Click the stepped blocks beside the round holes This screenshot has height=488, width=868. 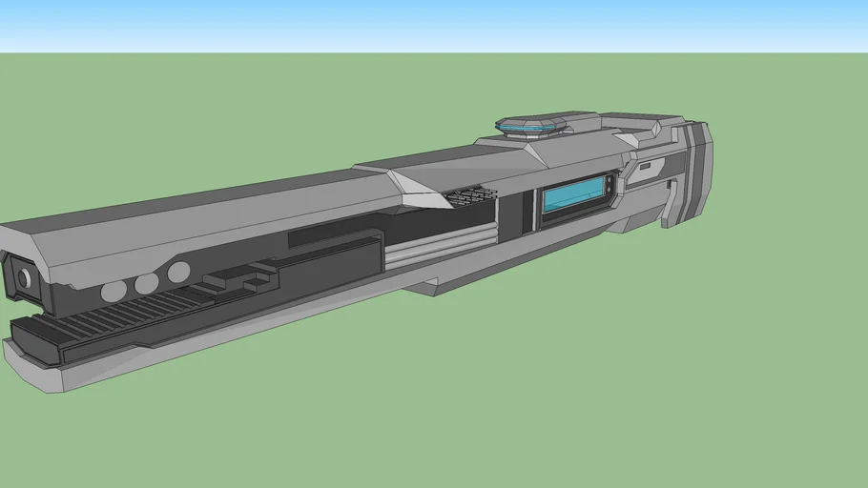pyautogui.click(x=238, y=277)
